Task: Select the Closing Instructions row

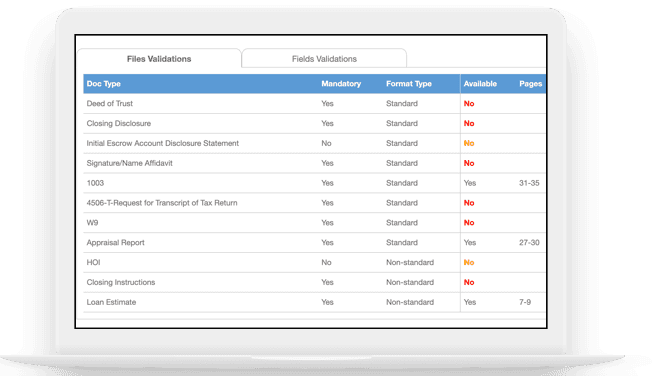Action: coord(315,282)
